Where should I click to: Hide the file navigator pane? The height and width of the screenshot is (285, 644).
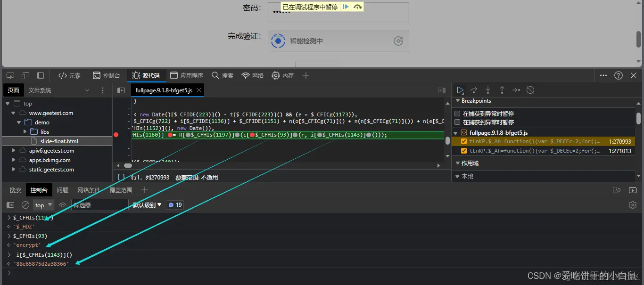[121, 90]
